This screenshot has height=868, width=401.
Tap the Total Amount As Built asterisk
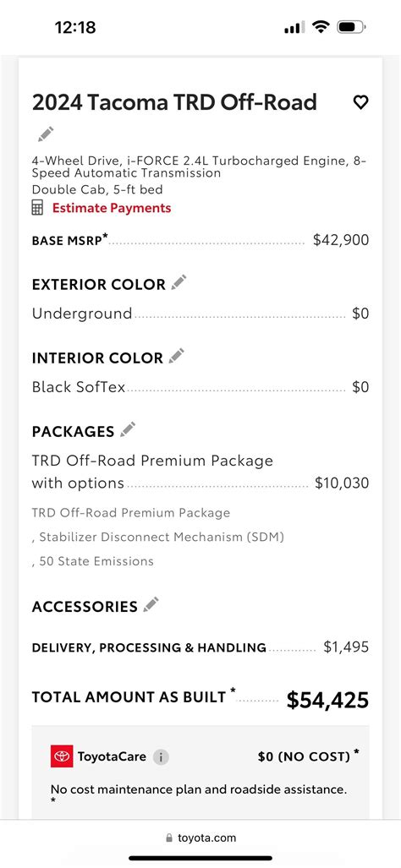coord(233,691)
